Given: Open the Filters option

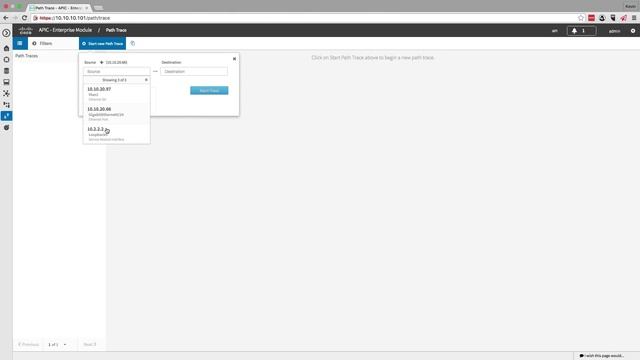Looking at the screenshot, I should (42, 43).
